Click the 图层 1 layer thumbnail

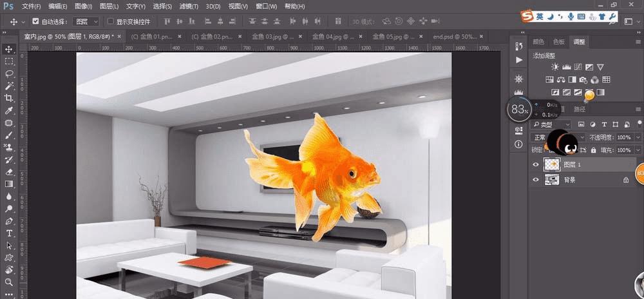pyautogui.click(x=552, y=164)
